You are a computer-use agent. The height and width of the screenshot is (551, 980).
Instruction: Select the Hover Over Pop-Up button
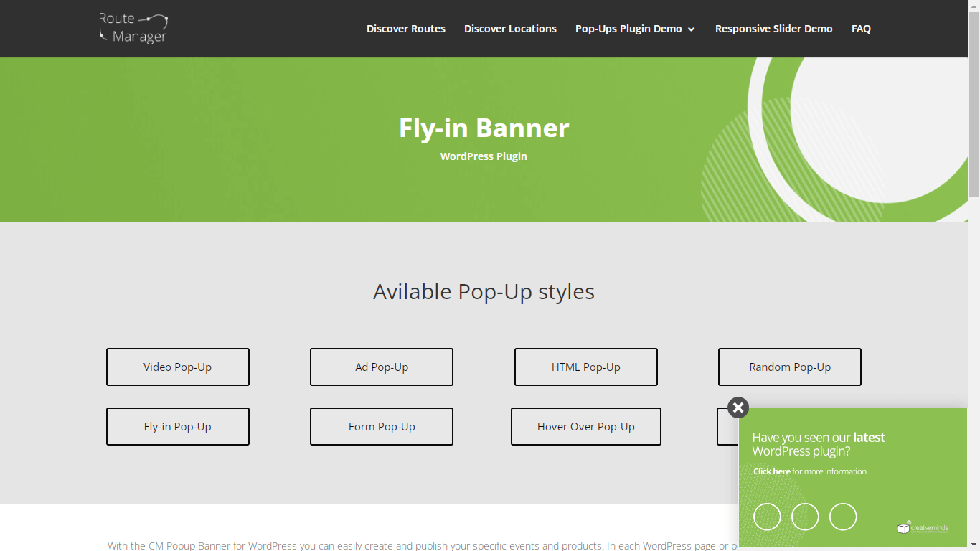[586, 427]
